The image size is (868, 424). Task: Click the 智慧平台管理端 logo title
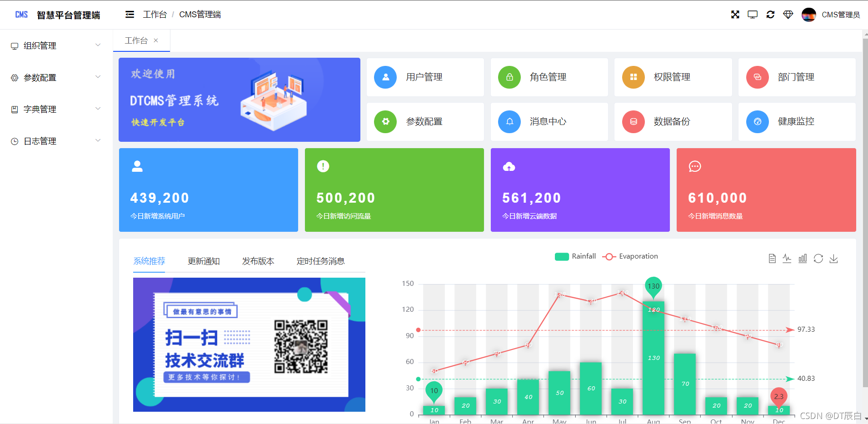(x=69, y=15)
